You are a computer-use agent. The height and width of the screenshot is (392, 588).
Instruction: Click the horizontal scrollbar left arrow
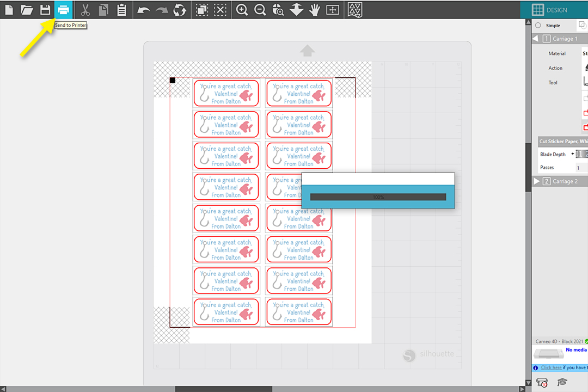[x=3, y=389]
